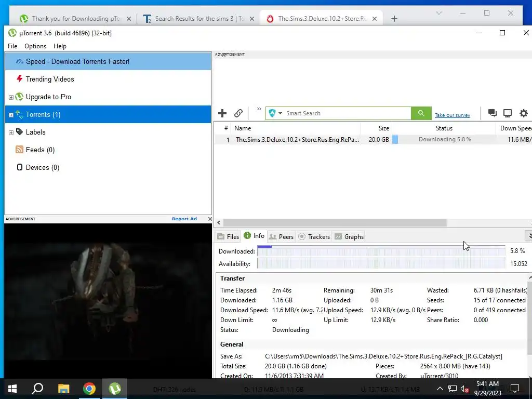The width and height of the screenshot is (532, 399).
Task: Expand the Upgrade to Pro tree node
Action: click(11, 97)
